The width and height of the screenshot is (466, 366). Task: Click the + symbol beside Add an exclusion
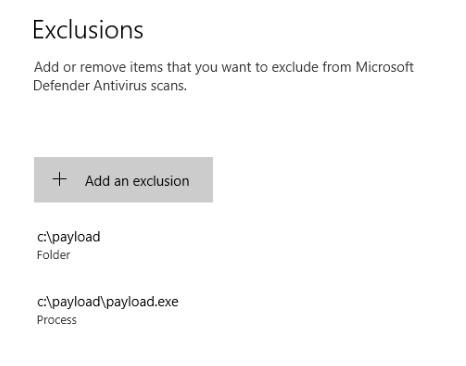pos(60,179)
